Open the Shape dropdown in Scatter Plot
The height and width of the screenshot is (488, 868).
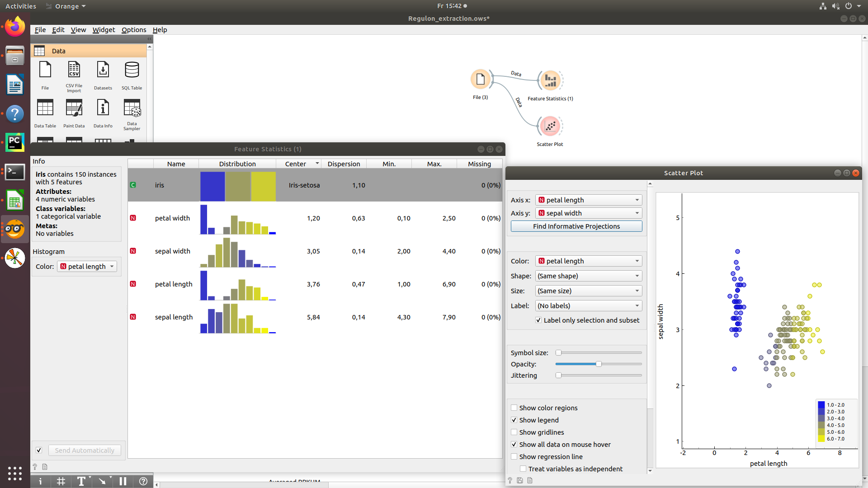[588, 276]
